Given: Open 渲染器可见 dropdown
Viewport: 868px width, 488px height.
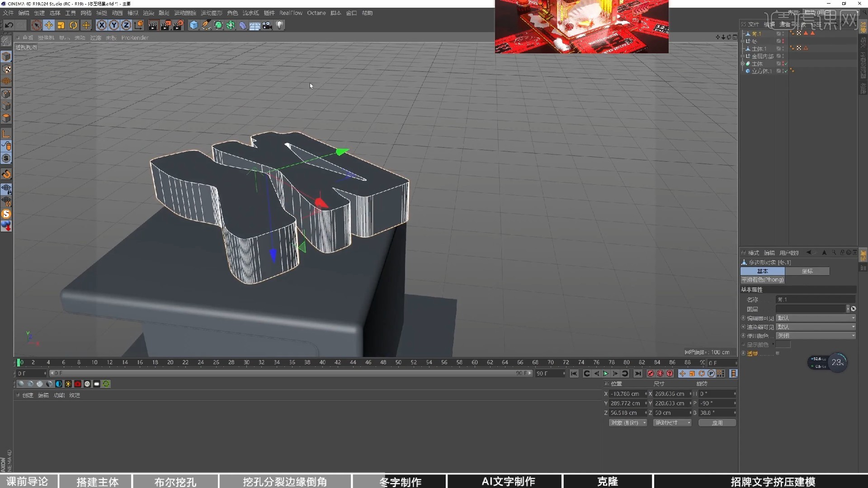Looking at the screenshot, I should pos(816,327).
